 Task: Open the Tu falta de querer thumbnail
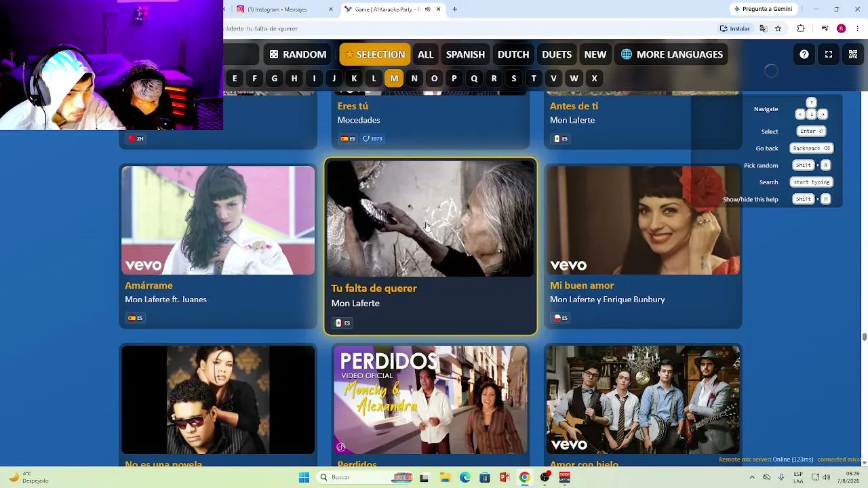click(431, 219)
